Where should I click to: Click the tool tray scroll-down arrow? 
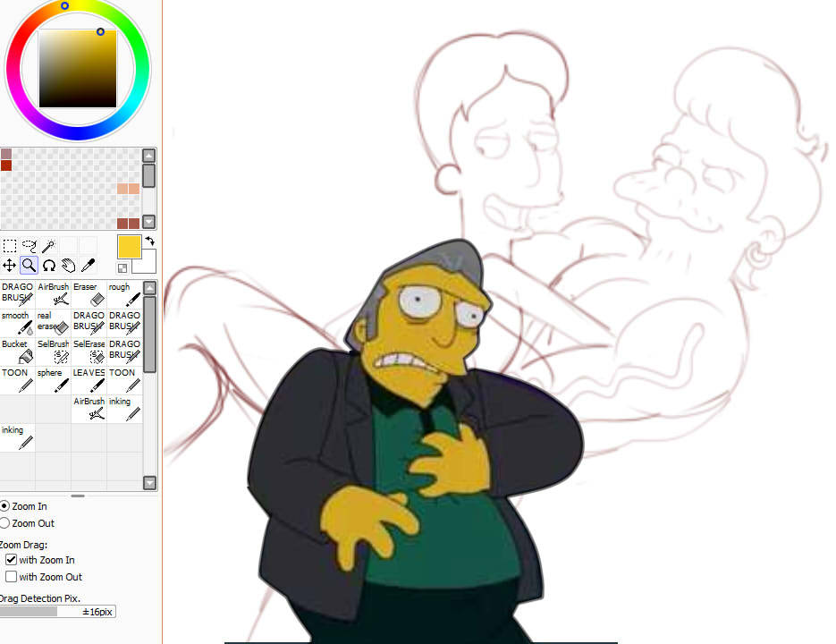coord(149,483)
